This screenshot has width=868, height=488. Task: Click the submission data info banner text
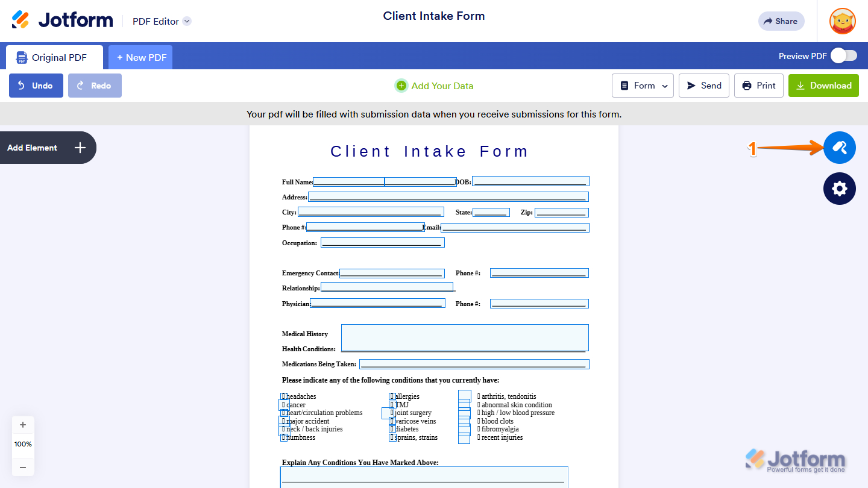tap(434, 114)
